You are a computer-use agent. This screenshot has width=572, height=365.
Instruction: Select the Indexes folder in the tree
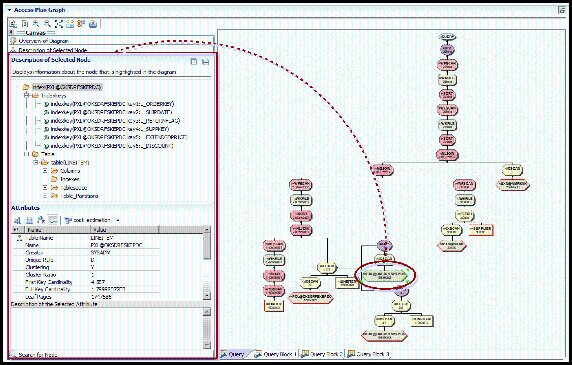click(x=69, y=179)
